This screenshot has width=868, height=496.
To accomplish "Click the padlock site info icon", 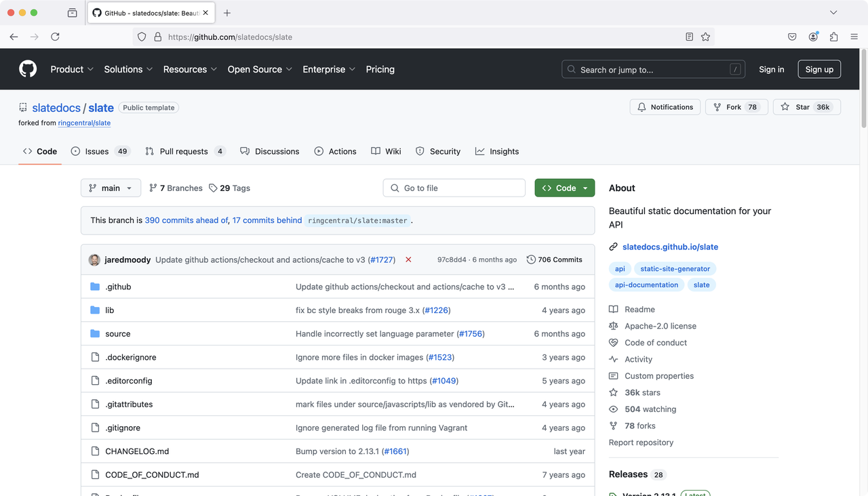I will point(157,37).
